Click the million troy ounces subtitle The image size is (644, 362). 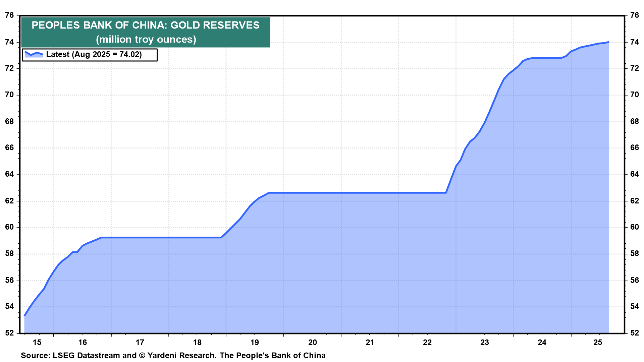[146, 40]
